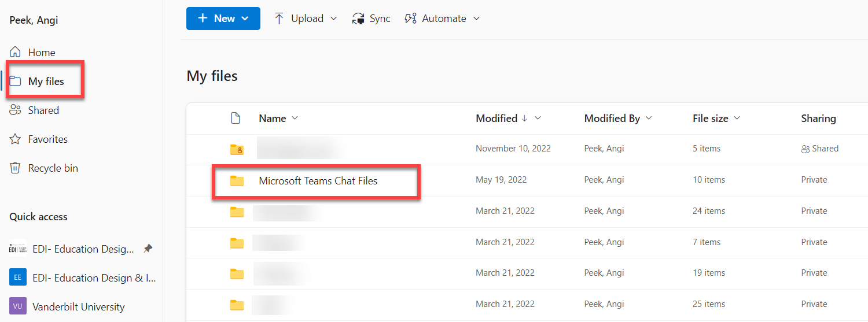Click the Recycle bin trash icon

[x=16, y=168]
